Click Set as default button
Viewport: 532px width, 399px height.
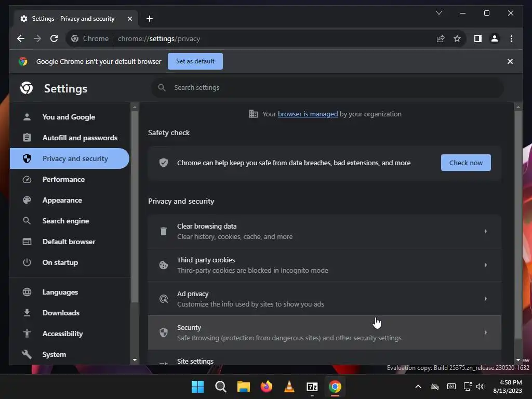pyautogui.click(x=195, y=61)
